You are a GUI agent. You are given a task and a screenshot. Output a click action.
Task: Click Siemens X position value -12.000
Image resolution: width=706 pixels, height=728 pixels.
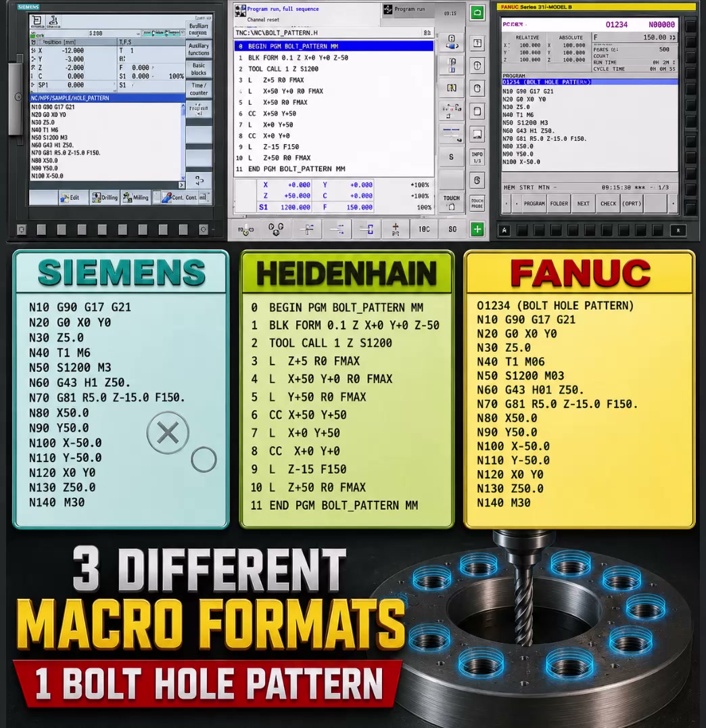73,51
